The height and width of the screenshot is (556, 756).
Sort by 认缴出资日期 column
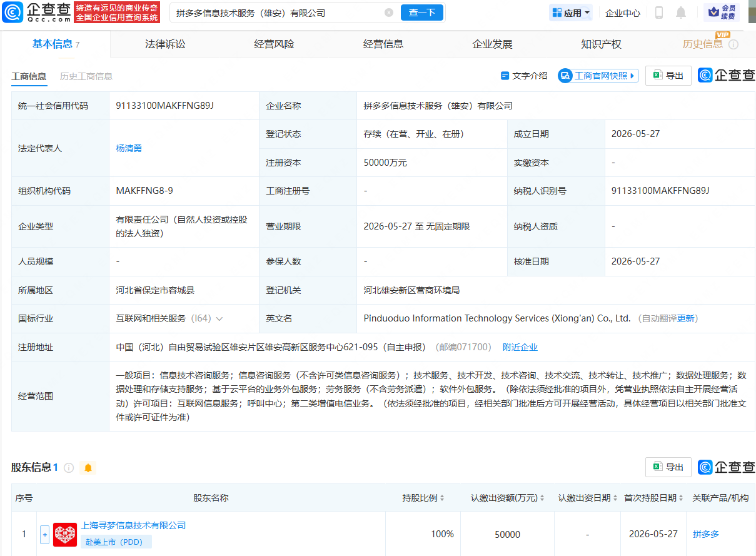tap(615, 498)
